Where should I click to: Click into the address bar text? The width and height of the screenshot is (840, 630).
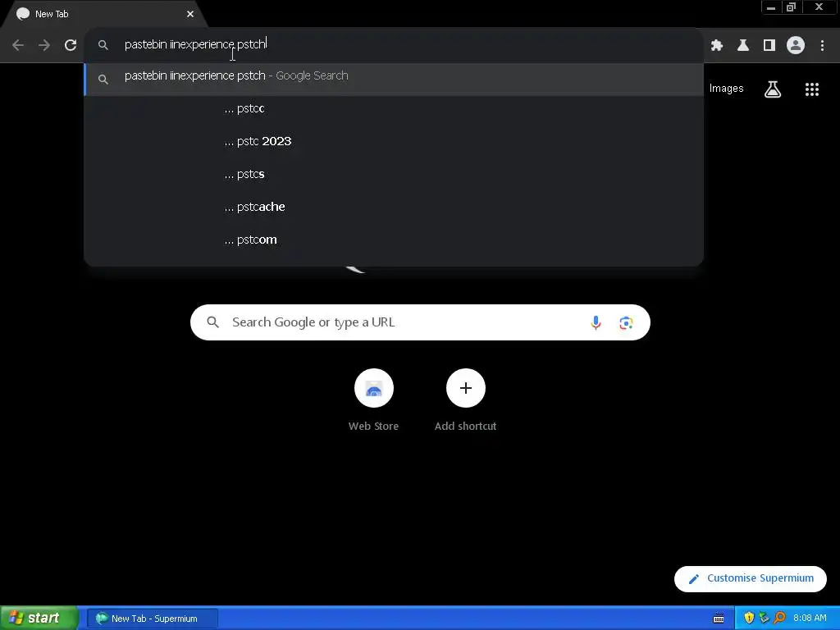click(x=195, y=44)
